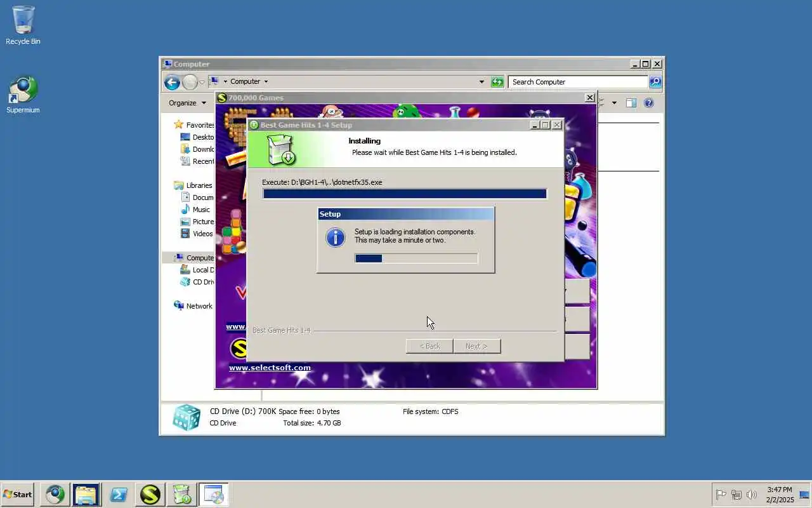The image size is (812, 508).
Task: Close the 700,000 Games window
Action: pyautogui.click(x=589, y=98)
